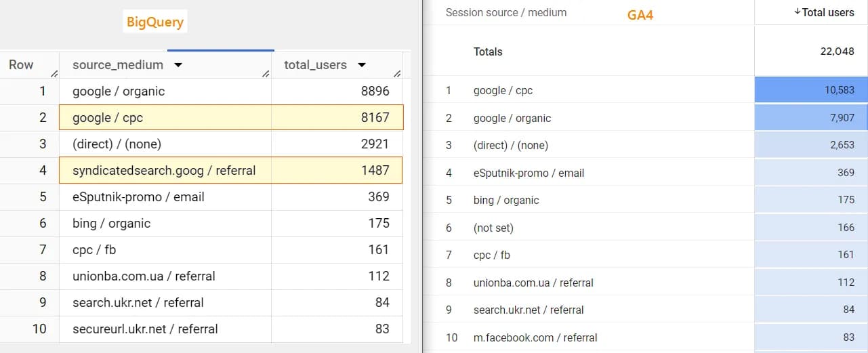
Task: Select eSputnik-promo / email in the GA4 report
Action: (x=529, y=173)
